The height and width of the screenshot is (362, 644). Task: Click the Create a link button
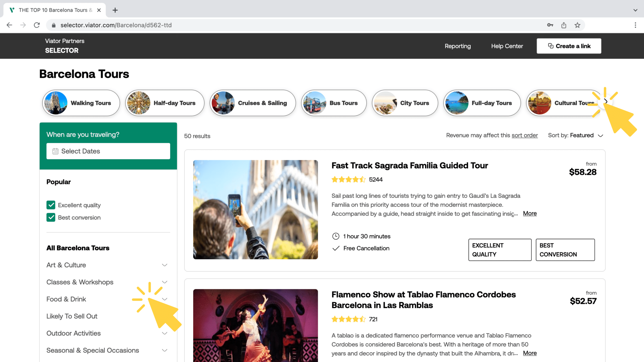569,46
